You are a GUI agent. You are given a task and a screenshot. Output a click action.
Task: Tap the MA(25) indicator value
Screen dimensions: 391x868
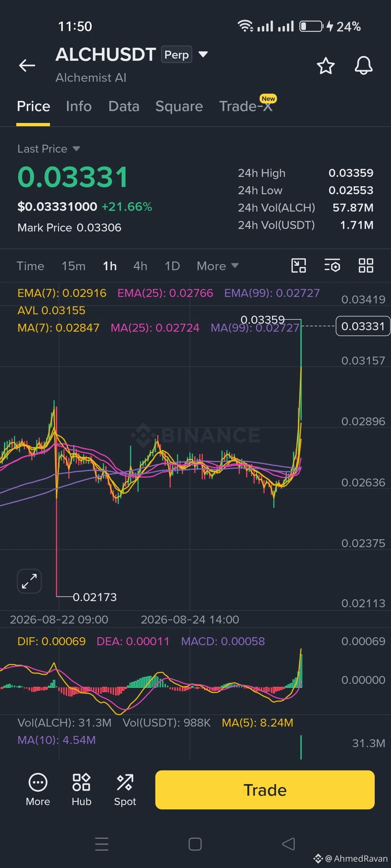(155, 328)
